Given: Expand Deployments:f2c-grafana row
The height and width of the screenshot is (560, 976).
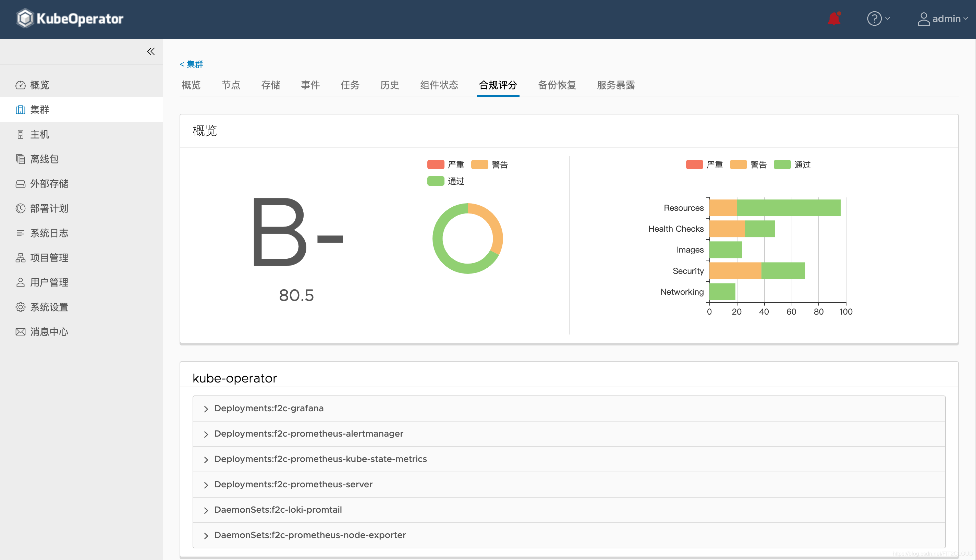Looking at the screenshot, I should pyautogui.click(x=569, y=409).
